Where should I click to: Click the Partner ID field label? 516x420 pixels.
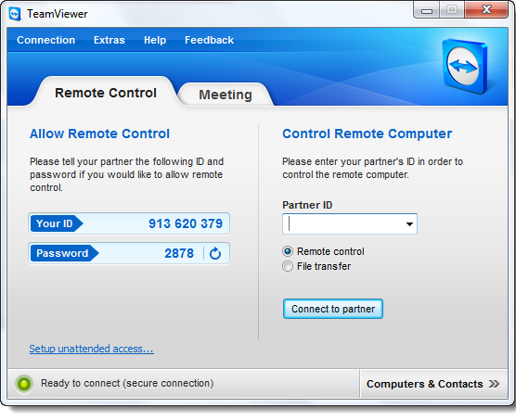pos(307,205)
